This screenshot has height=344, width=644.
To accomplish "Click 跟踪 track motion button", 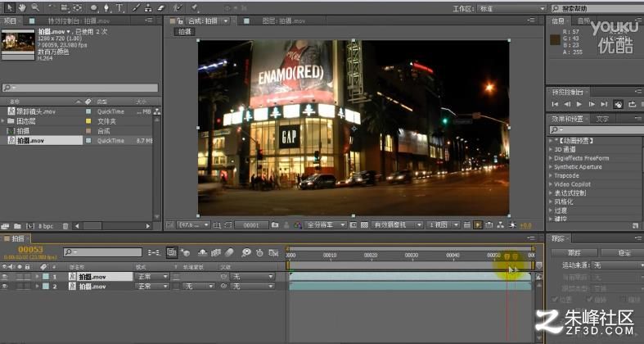I will point(574,253).
